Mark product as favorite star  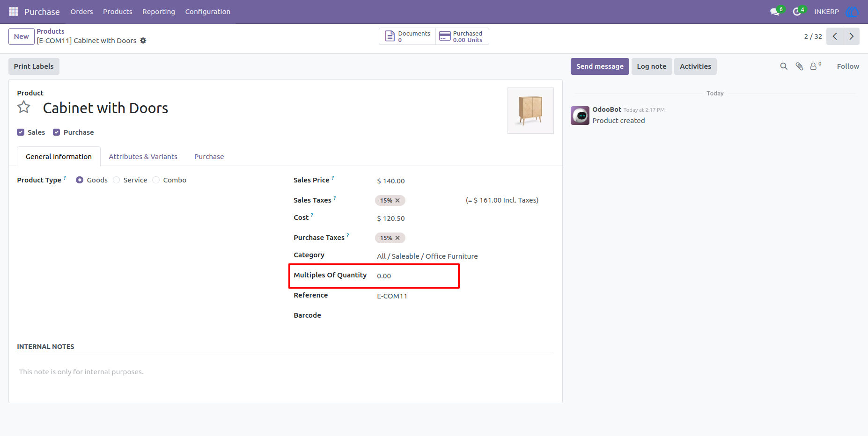coord(24,107)
